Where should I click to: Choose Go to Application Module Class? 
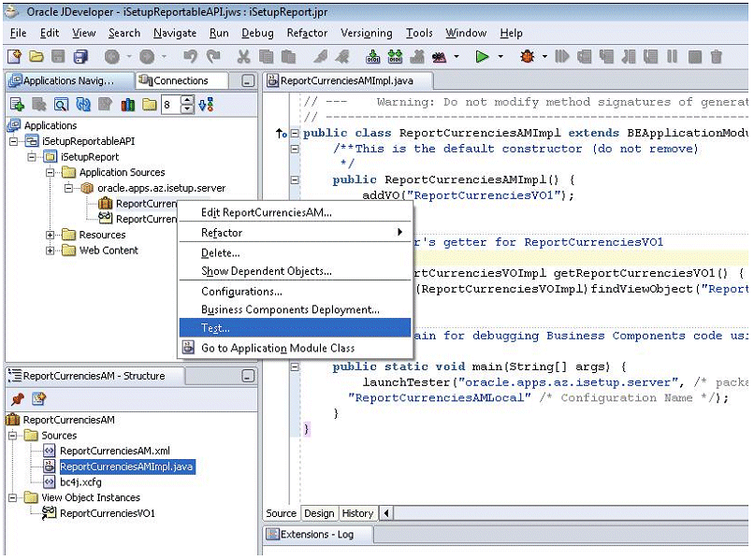point(295,348)
